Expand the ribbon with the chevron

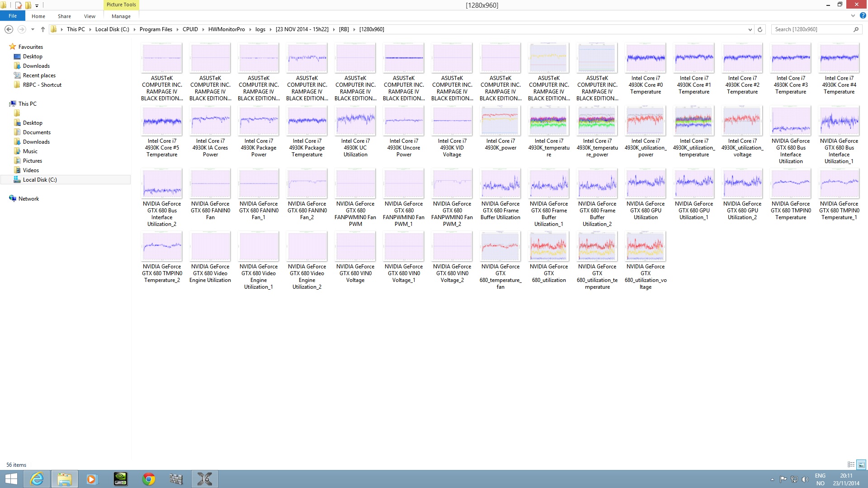coord(853,15)
